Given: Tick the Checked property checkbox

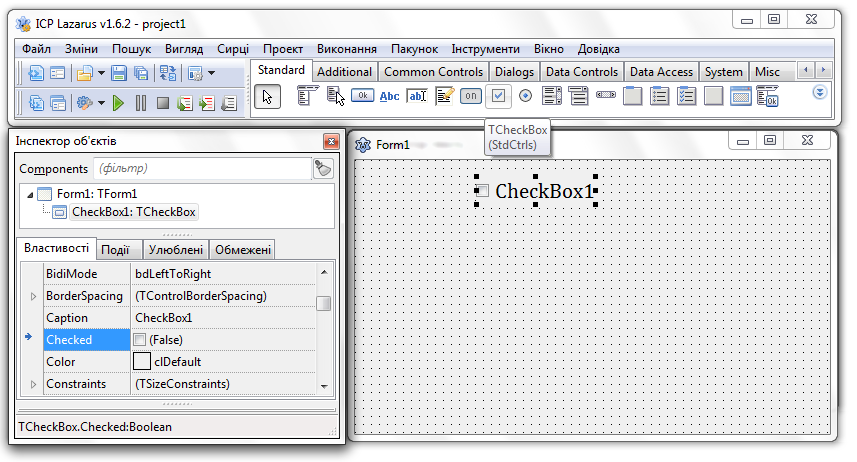Looking at the screenshot, I should tap(140, 340).
